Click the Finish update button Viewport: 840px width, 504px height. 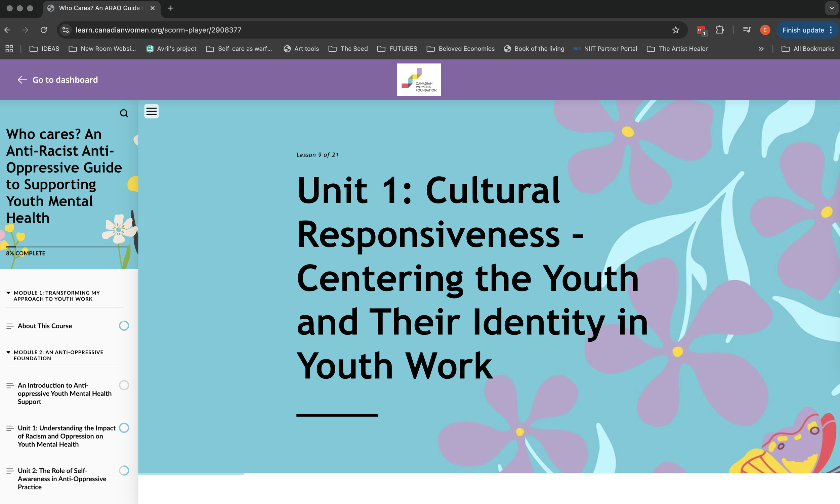coord(803,30)
